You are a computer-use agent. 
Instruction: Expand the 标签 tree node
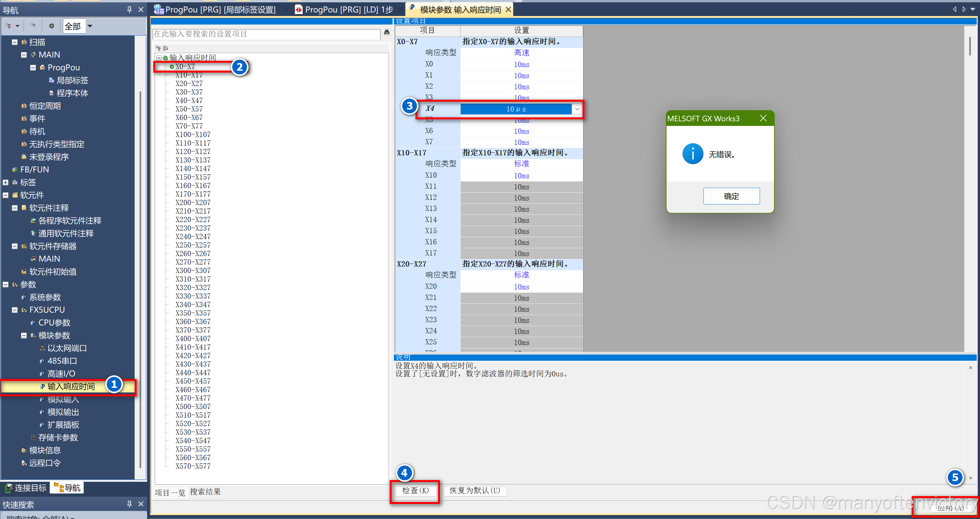[x=5, y=182]
